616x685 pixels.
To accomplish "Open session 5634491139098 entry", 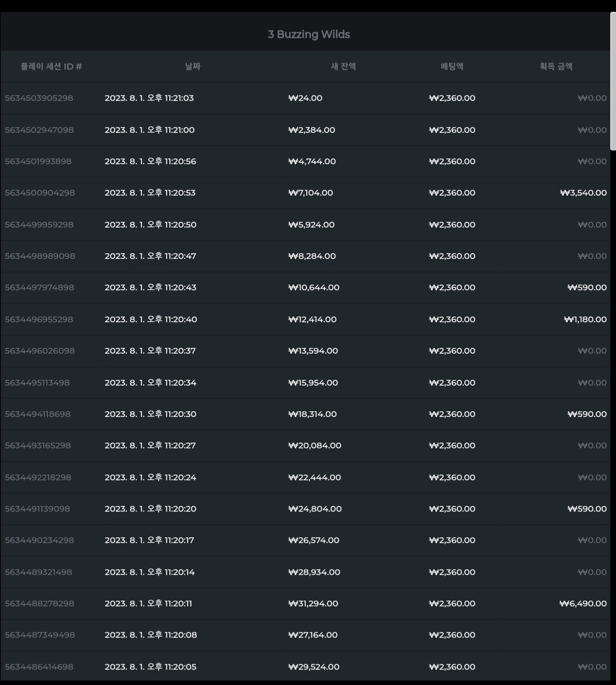I will click(37, 509).
